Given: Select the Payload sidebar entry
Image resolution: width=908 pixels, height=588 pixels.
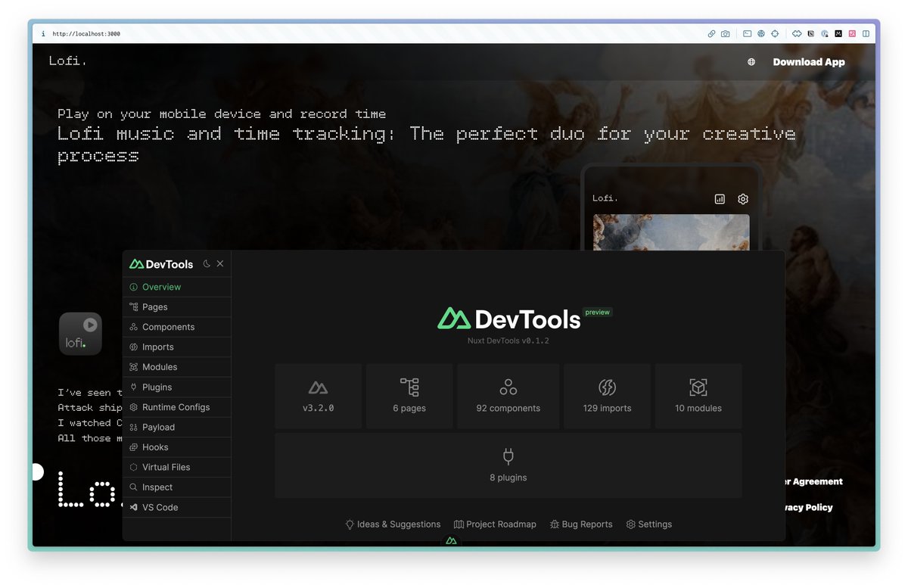Looking at the screenshot, I should [x=177, y=428].
